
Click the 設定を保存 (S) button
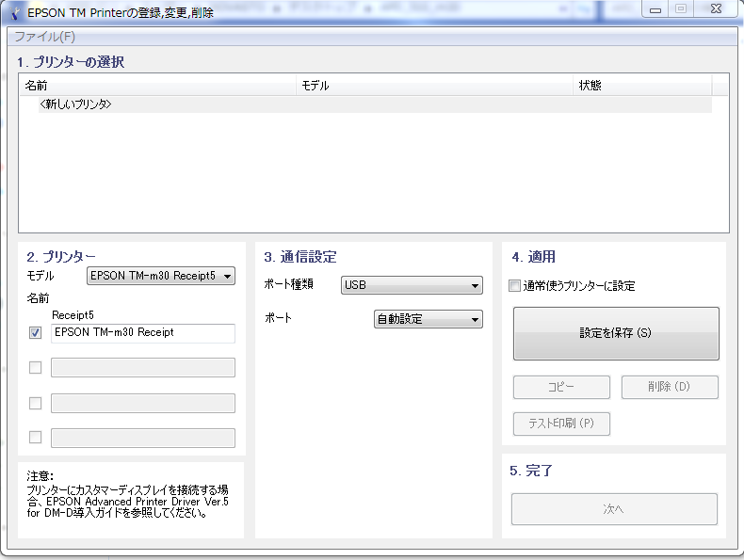[x=616, y=333]
